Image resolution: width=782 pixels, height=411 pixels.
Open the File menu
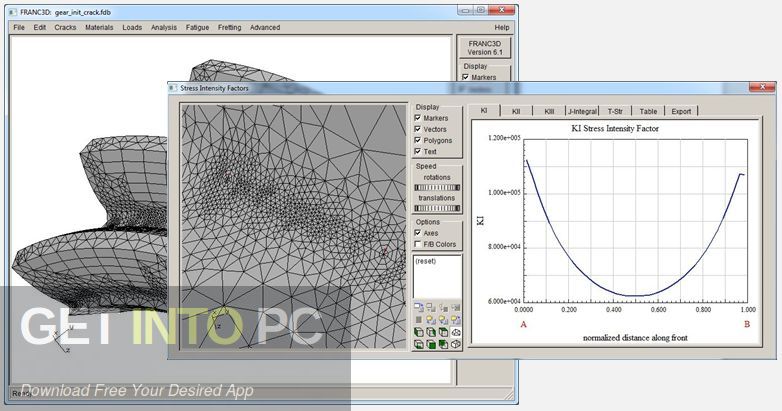19,27
